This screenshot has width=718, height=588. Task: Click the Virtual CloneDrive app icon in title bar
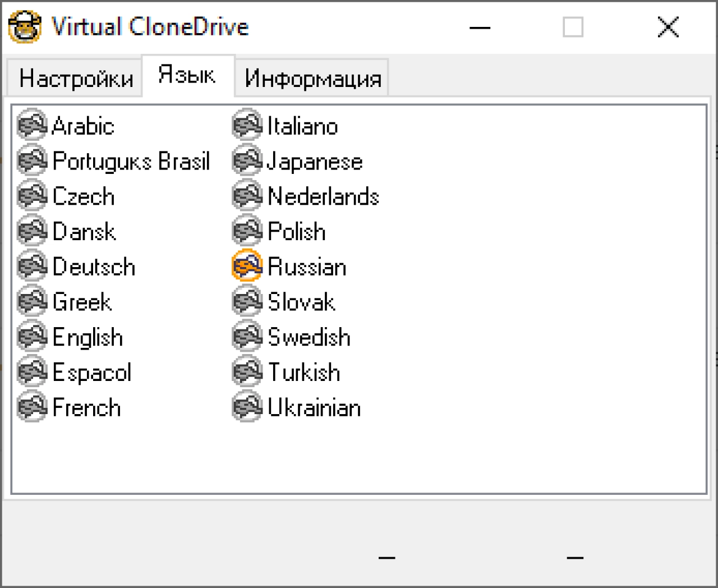pos(25,26)
